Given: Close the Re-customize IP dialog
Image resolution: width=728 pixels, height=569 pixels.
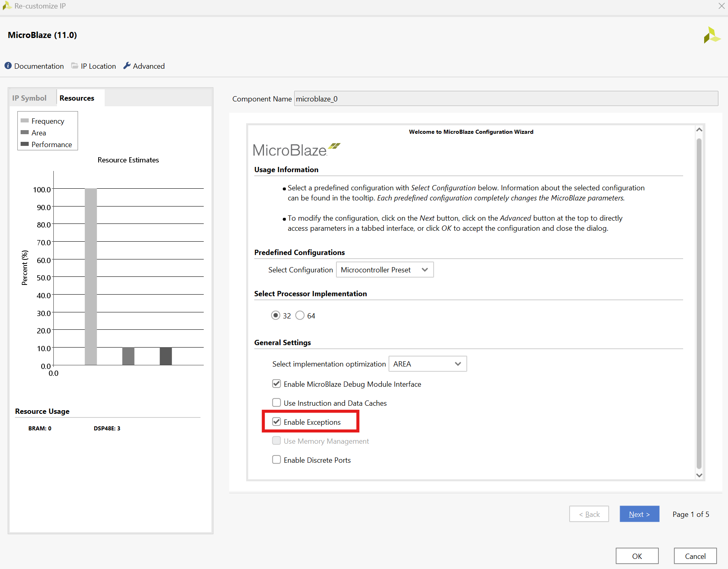Looking at the screenshot, I should [x=722, y=6].
